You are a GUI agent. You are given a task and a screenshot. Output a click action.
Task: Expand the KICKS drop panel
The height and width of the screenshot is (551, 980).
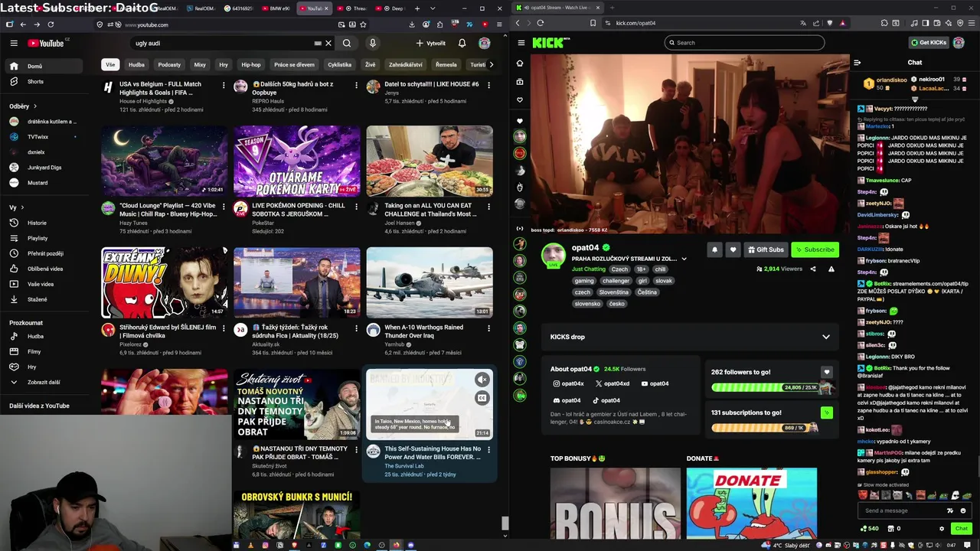[x=825, y=337]
